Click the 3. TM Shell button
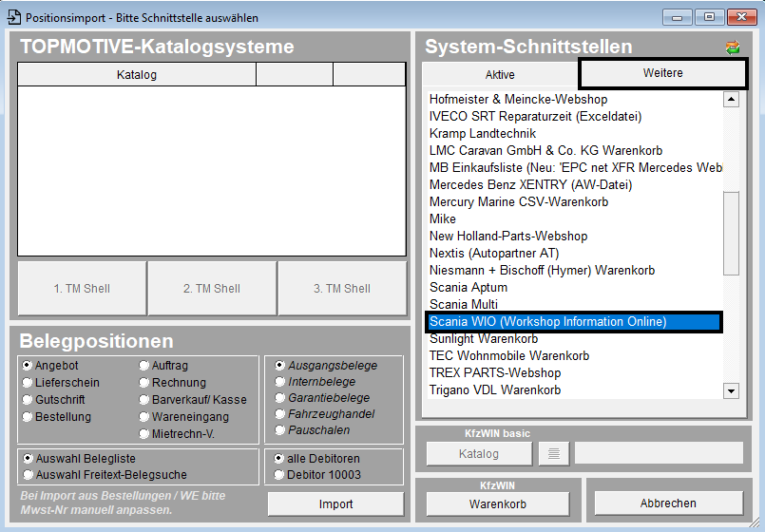765x532 pixels. (x=342, y=288)
